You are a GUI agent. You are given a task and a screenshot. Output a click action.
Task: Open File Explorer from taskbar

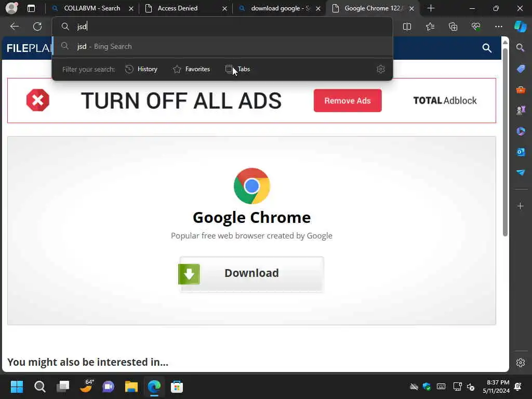pos(131,387)
